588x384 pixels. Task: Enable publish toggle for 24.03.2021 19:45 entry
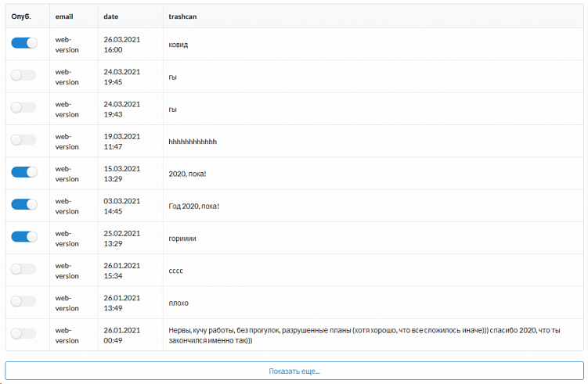(x=23, y=75)
